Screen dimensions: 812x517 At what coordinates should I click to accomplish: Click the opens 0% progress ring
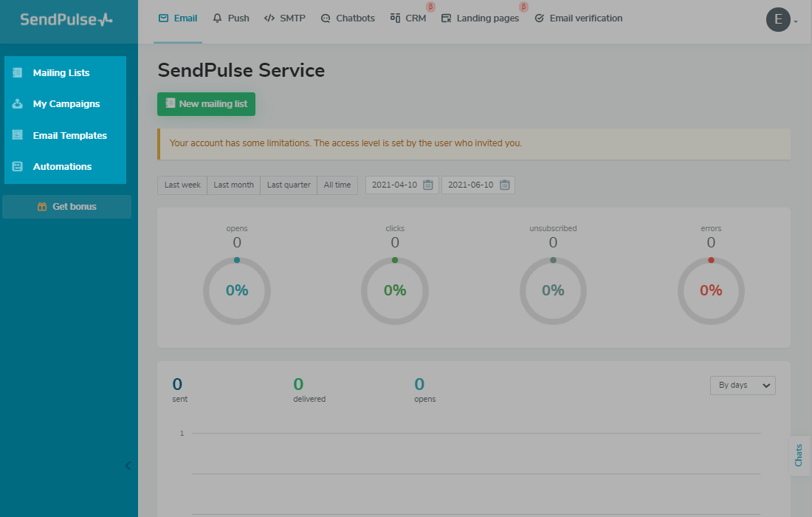[237, 291]
